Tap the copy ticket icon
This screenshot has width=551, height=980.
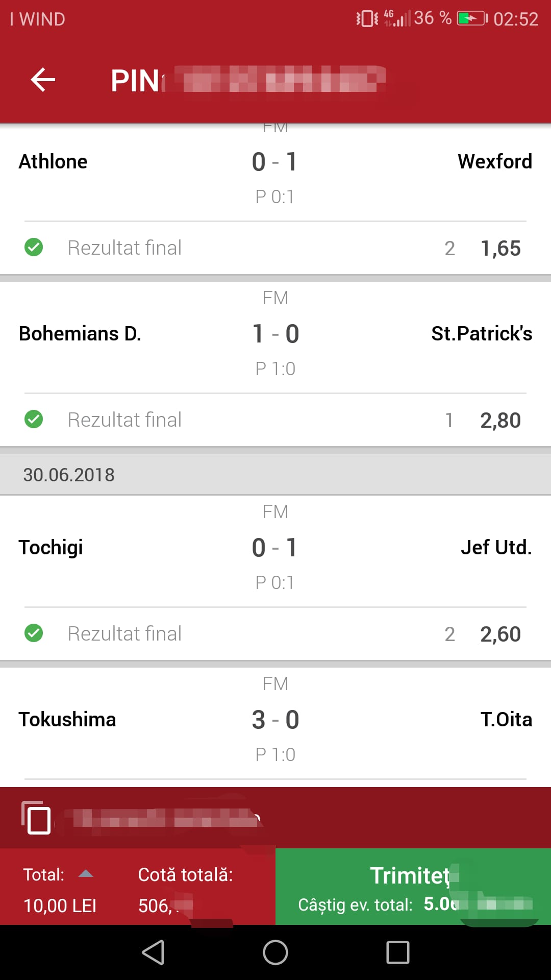pos(36,818)
